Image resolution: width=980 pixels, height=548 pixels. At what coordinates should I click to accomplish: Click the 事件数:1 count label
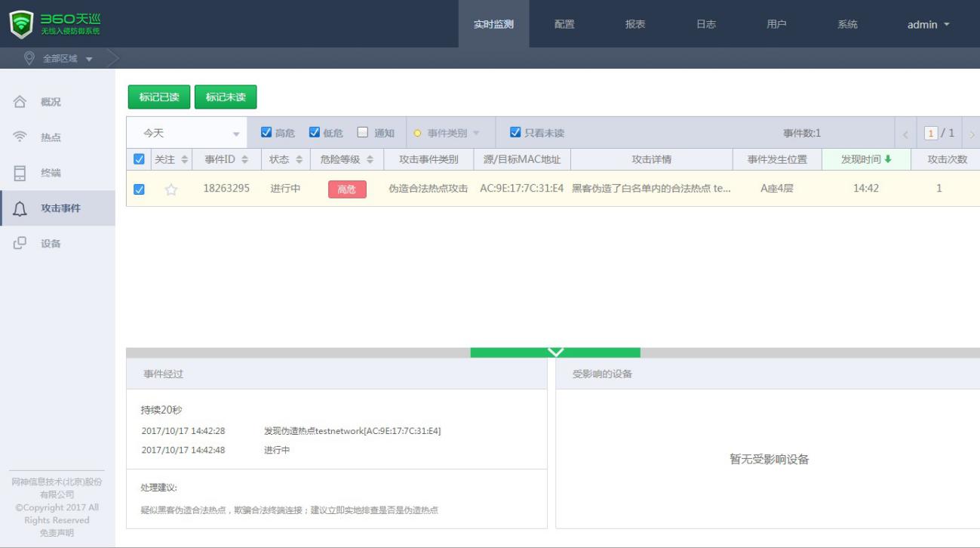(x=802, y=133)
